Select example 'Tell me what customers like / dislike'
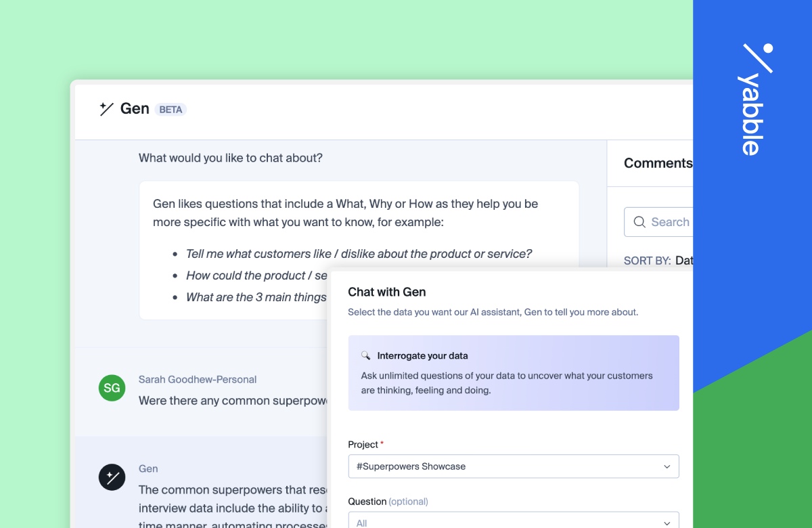Screen dimensions: 812x528 click(359, 254)
